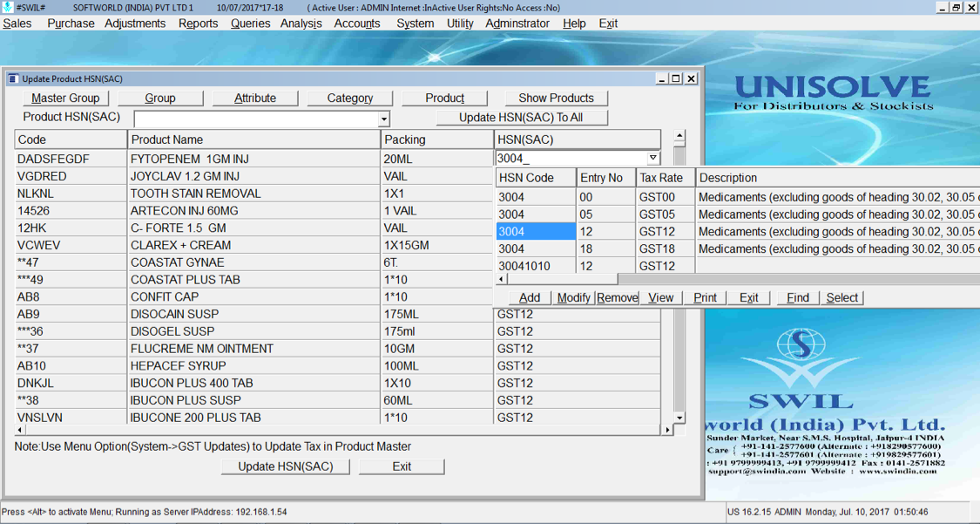Open the Purchase menu
Image resolution: width=980 pixels, height=524 pixels.
[71, 24]
